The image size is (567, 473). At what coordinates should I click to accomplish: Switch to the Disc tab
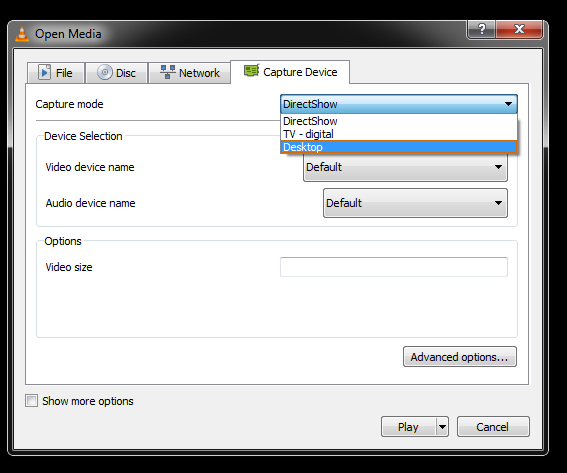tap(117, 73)
